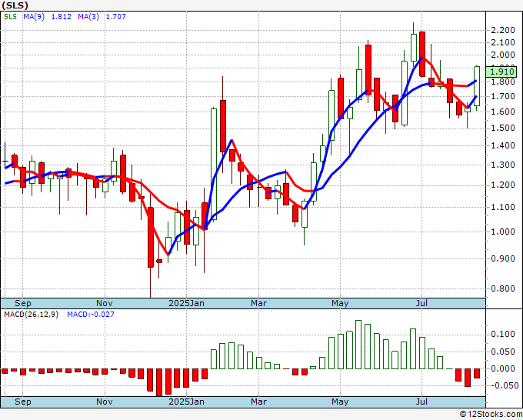Click the 1.600 price axis label
Image resolution: width=523 pixels, height=420 pixels.
coord(503,112)
